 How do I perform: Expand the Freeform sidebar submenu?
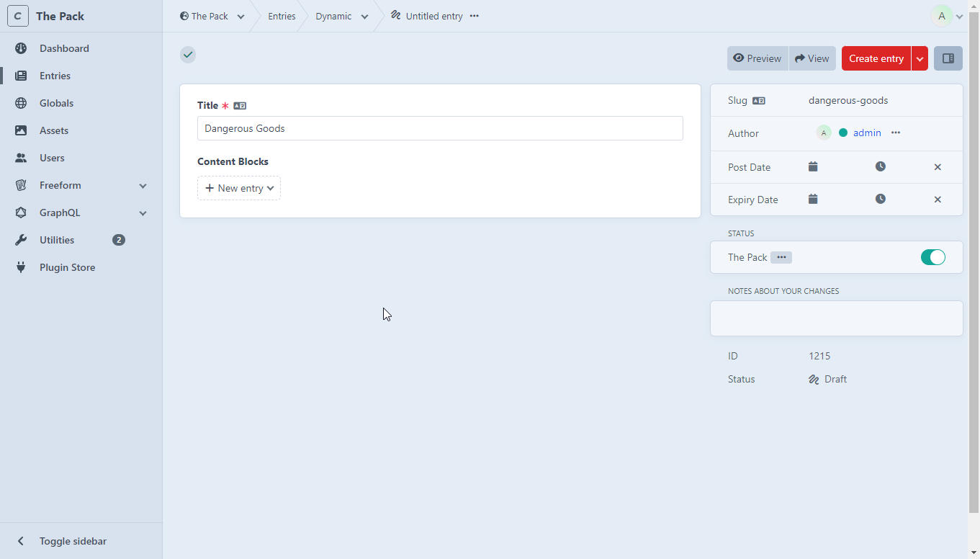tap(143, 186)
